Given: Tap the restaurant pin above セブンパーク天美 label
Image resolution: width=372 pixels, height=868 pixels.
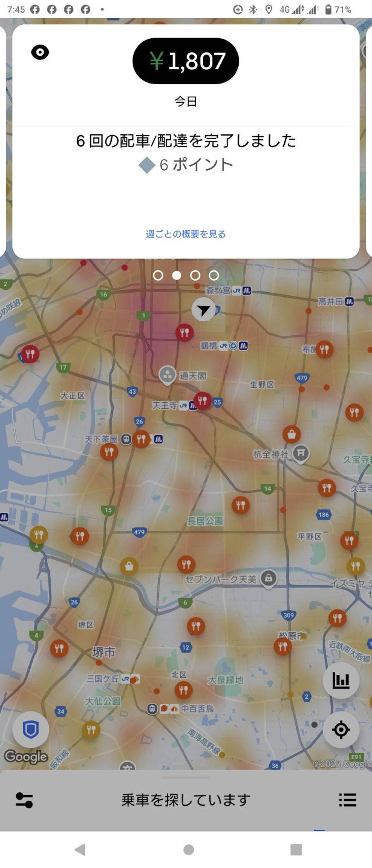Looking at the screenshot, I should coord(186,564).
